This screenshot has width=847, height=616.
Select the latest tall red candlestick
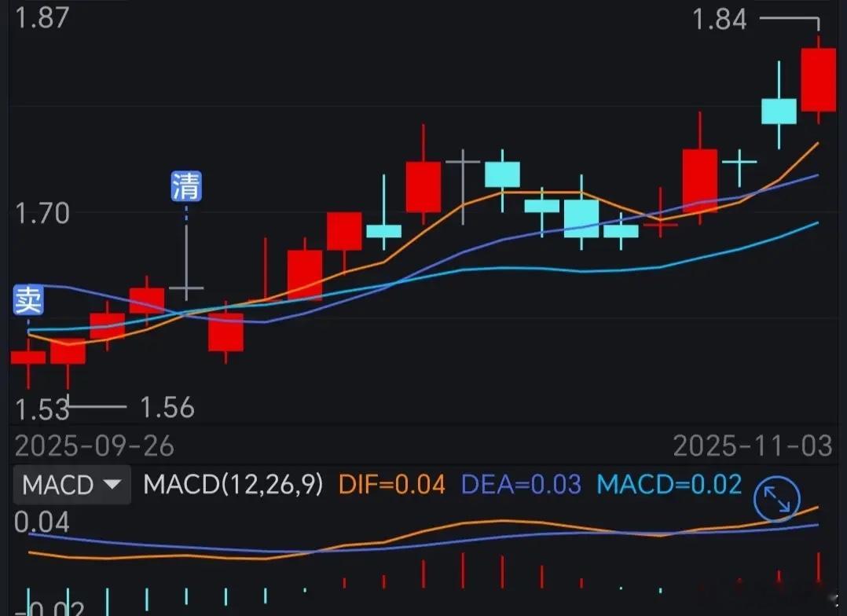click(x=819, y=80)
